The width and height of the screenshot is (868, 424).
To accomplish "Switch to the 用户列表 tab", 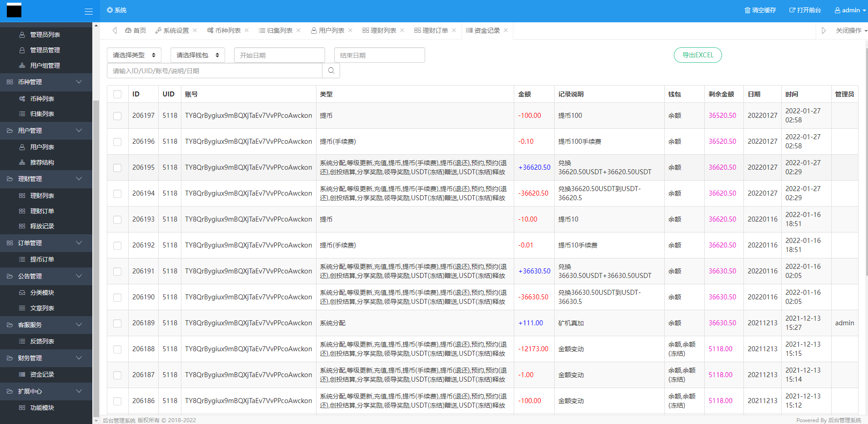I will 331,30.
